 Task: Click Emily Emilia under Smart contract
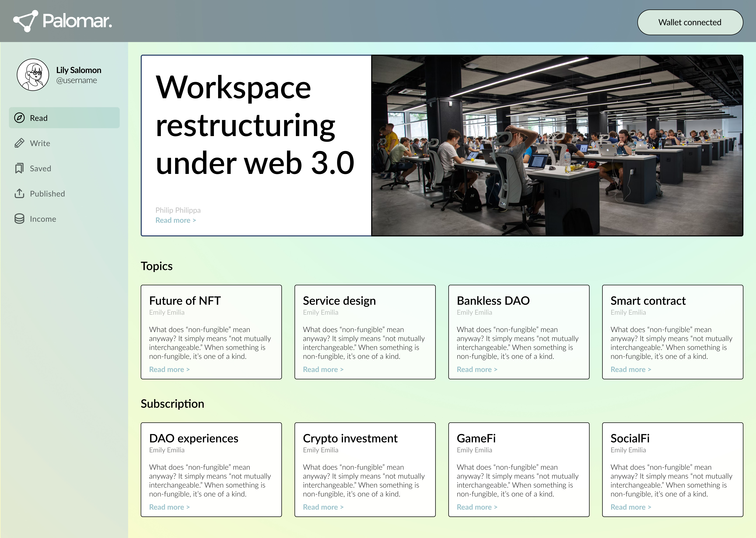pyautogui.click(x=628, y=312)
